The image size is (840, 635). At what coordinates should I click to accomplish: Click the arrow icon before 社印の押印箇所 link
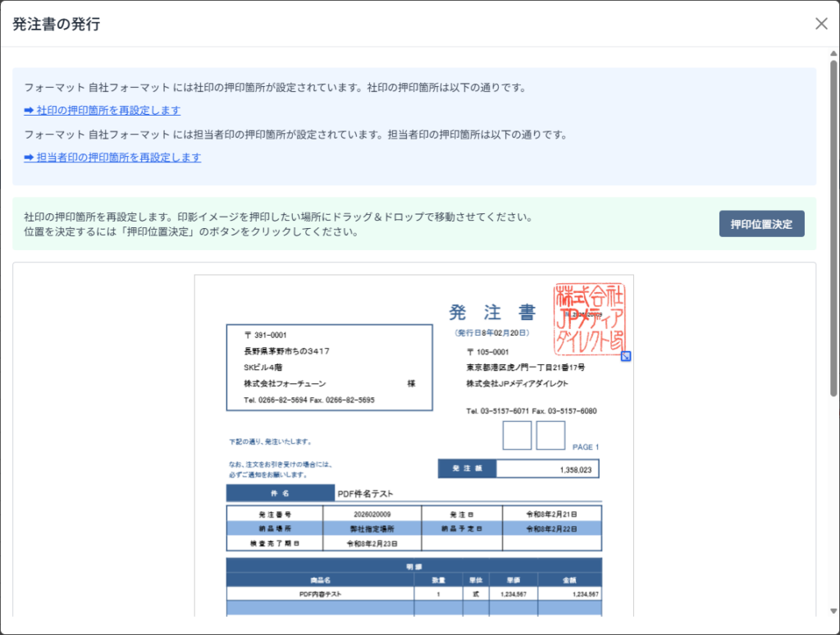(29, 110)
